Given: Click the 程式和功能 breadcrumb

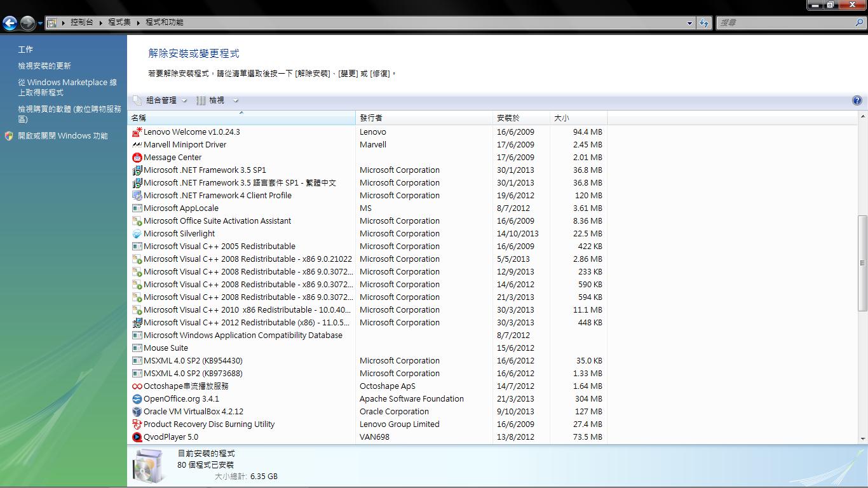Looking at the screenshot, I should [x=165, y=22].
